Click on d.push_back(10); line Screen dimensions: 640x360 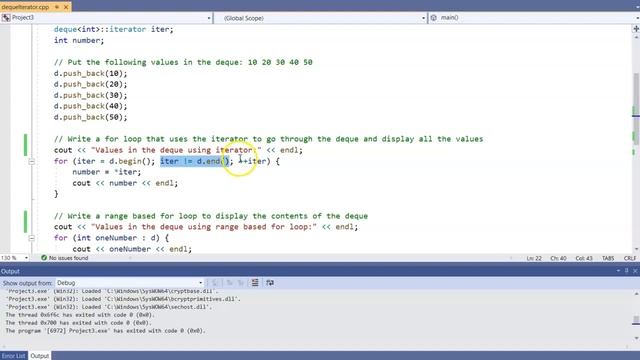(91, 73)
